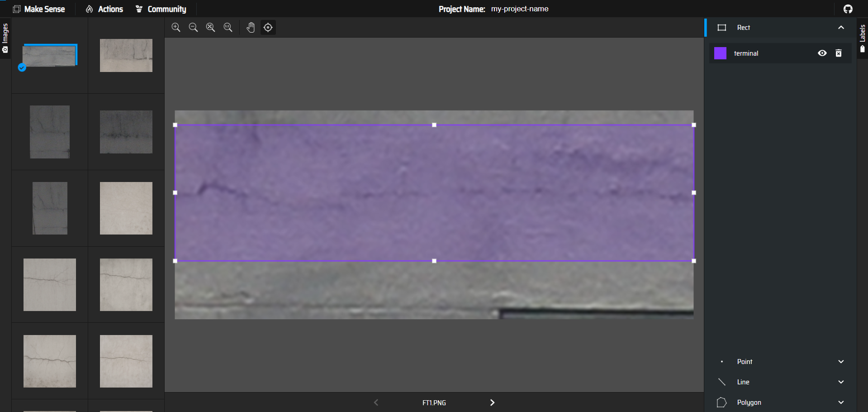Click the fit-image zoom icon
The image size is (868, 412).
210,28
